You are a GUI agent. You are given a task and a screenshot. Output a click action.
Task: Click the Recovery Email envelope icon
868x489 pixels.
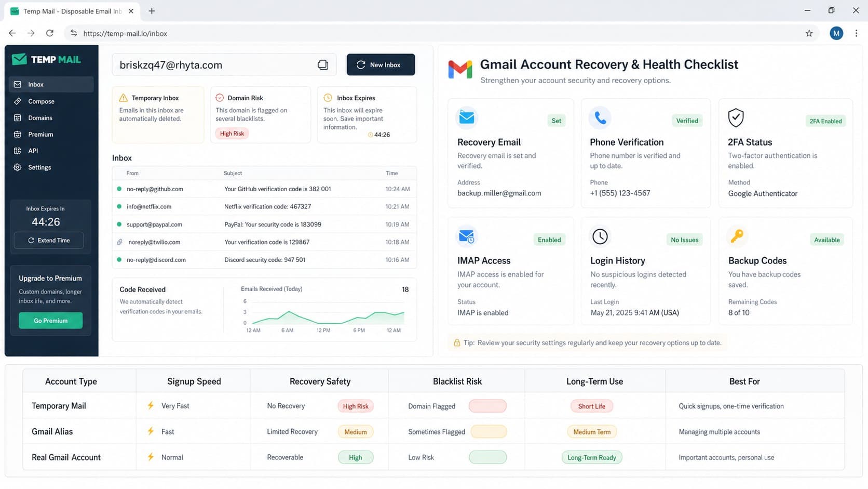point(467,118)
